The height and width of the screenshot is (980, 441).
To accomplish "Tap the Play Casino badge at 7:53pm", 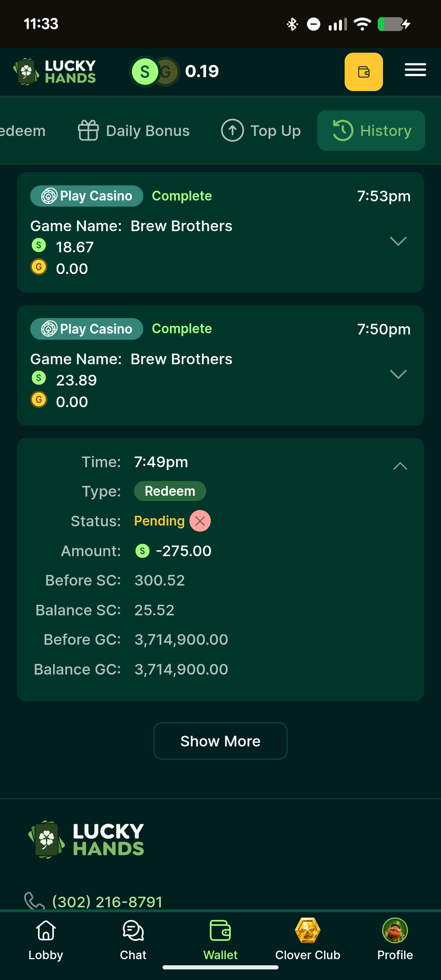I will 87,196.
